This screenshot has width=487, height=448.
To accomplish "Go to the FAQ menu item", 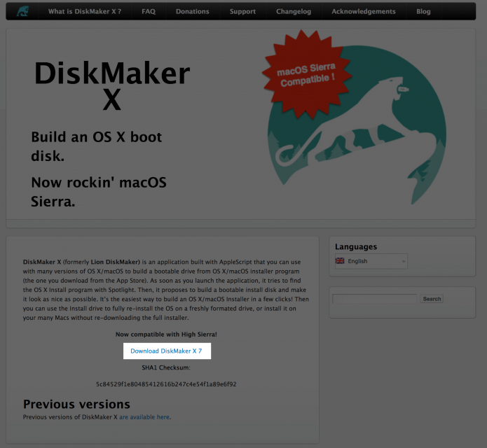I will (x=149, y=11).
